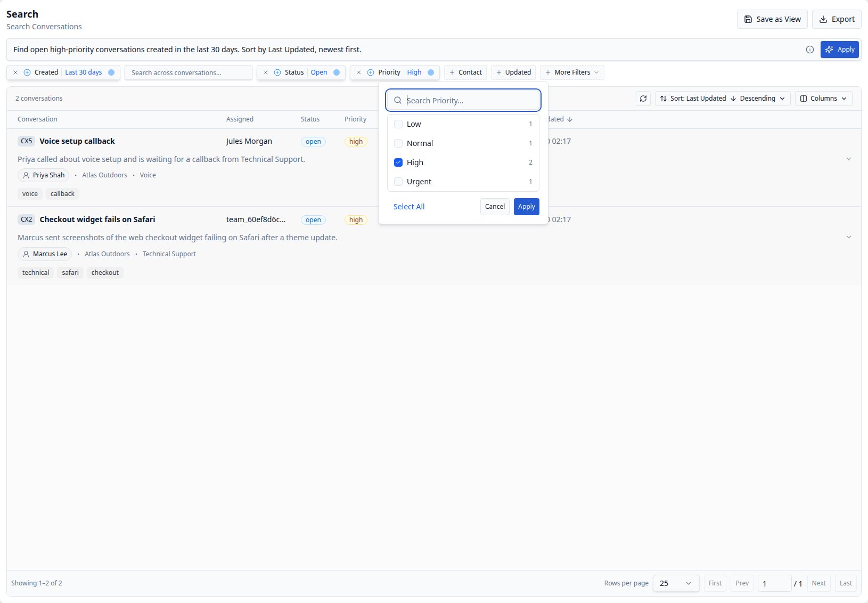Open the Voice setup callback conversation

click(77, 141)
